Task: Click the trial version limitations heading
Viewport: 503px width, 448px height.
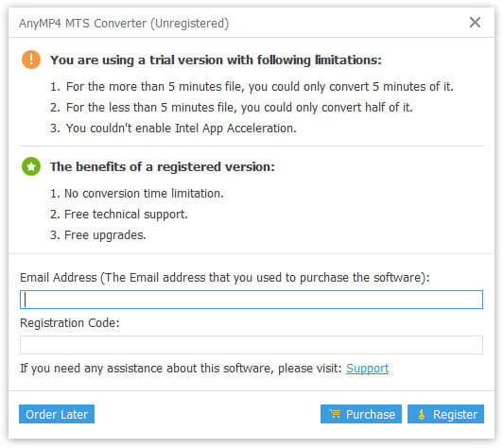Action: click(216, 60)
